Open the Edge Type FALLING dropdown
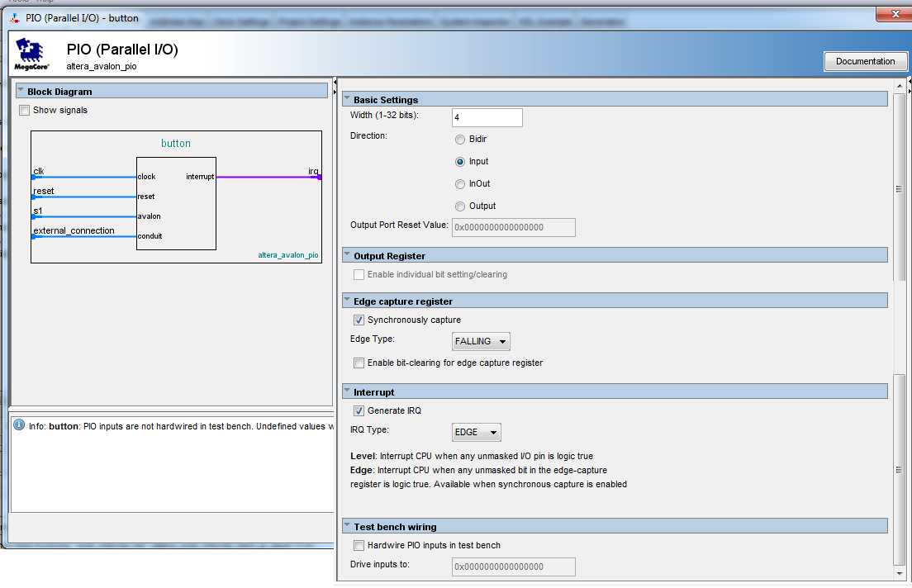This screenshot has height=588, width=912. click(x=481, y=341)
